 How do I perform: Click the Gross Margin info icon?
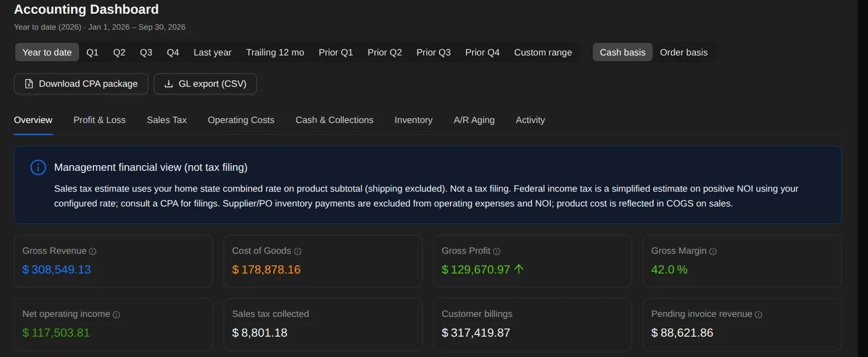point(713,252)
